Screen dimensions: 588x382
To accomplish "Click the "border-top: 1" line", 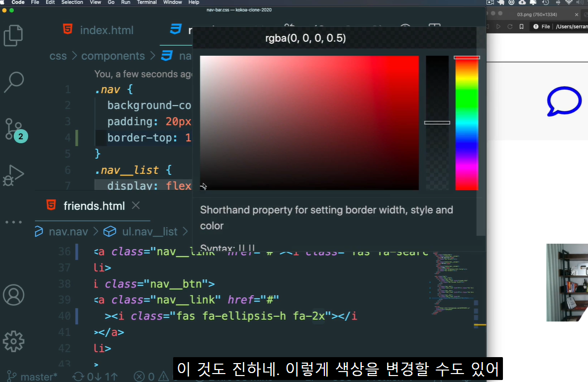I will coord(149,138).
